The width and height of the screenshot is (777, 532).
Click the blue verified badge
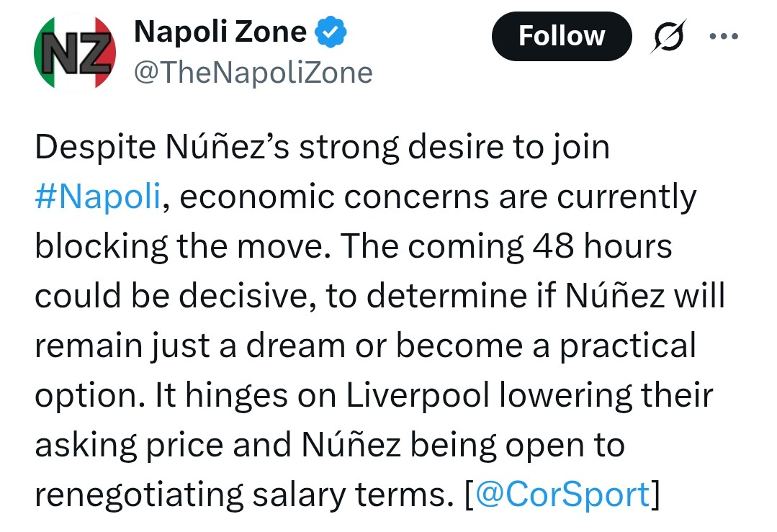[333, 32]
